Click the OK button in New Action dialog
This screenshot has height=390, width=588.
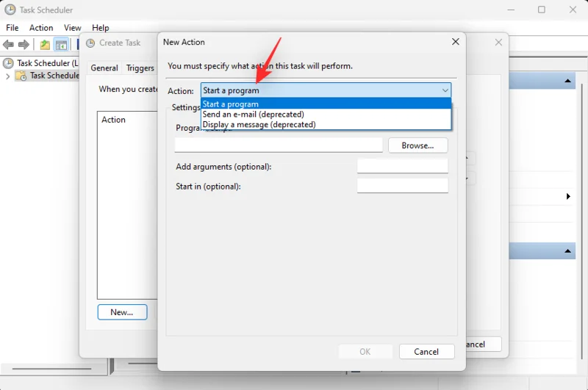[x=365, y=351]
